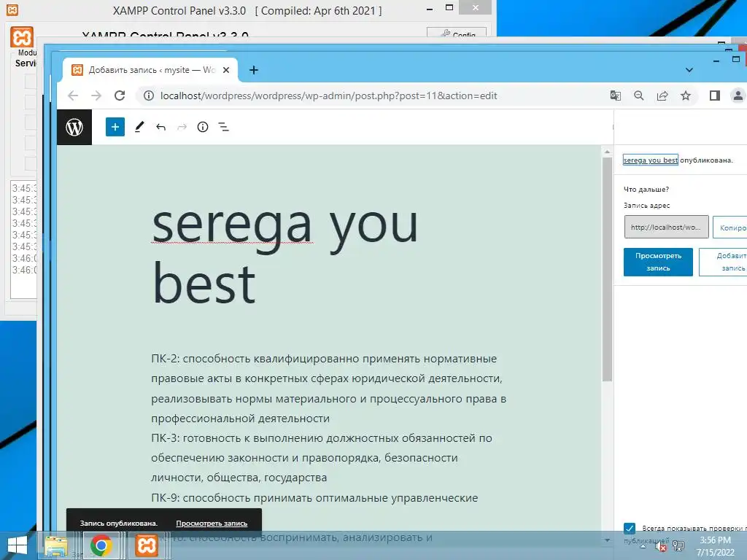
Task: Click paragraph starting 'ПК-2: способность'
Action: click(x=329, y=388)
